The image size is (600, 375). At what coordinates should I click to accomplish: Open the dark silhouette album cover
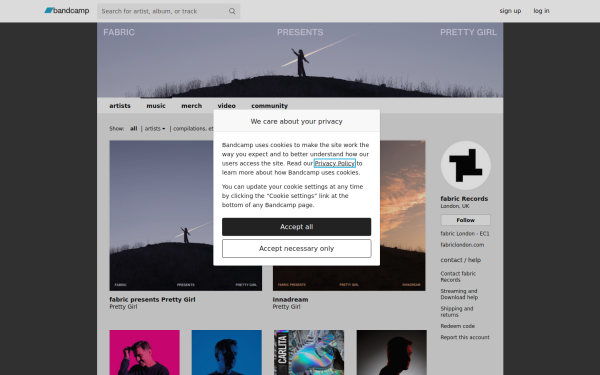[x=391, y=352]
